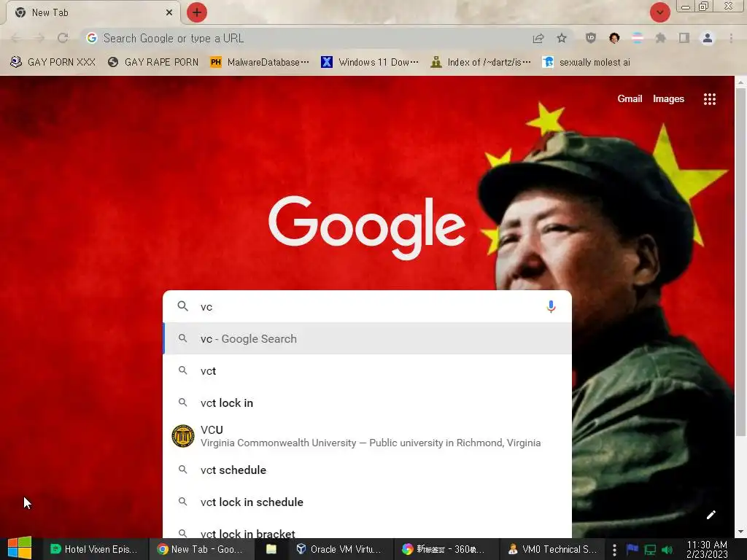
Task: Click the VCU seal thumbnail
Action: 183,436
